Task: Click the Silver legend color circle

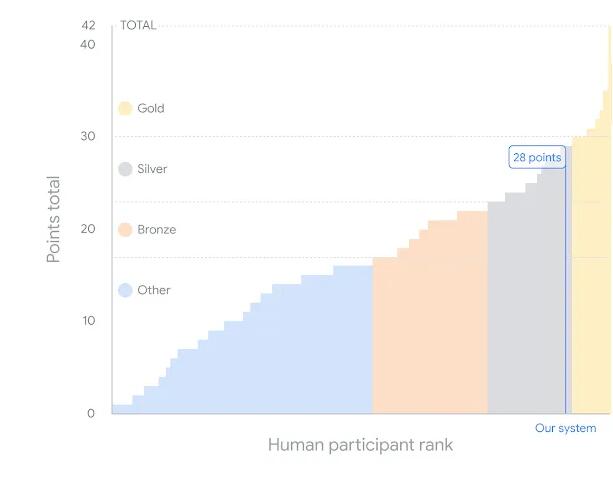Action: click(125, 169)
